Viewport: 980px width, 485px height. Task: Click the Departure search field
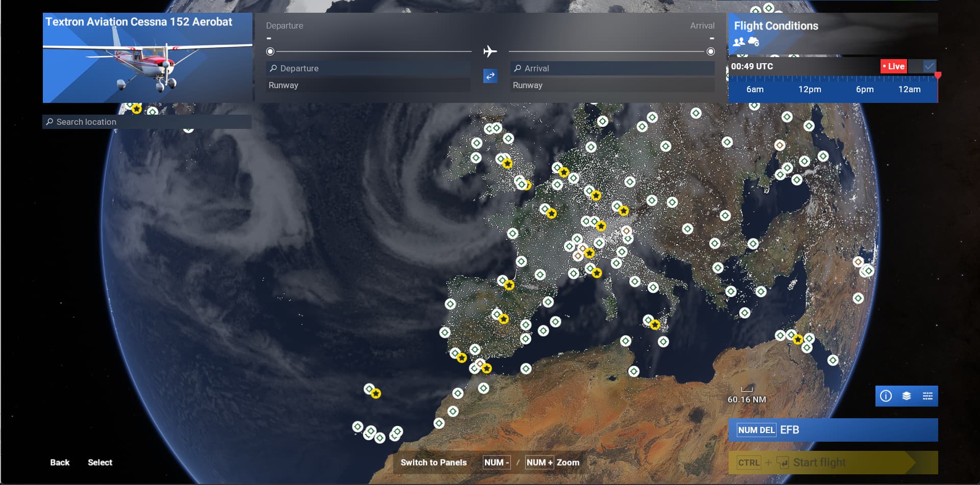[x=368, y=68]
